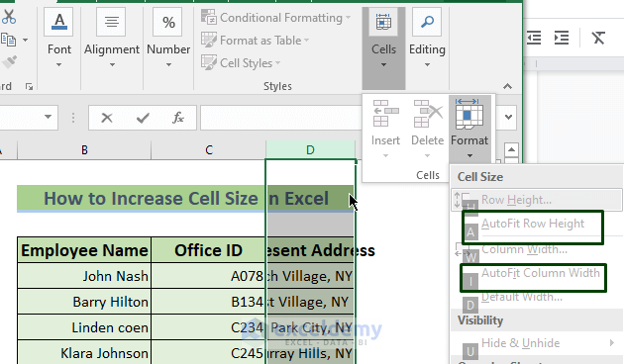Click the Insert Function fx icon
Viewport: 624px width, 364px height.
178,118
